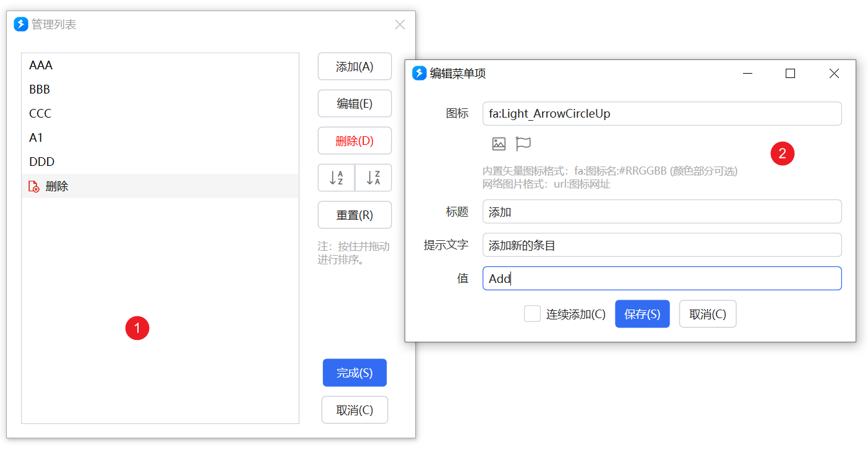Viewport: 868px width, 455px height.
Task: Click the 标题 field label
Action: [x=457, y=211]
